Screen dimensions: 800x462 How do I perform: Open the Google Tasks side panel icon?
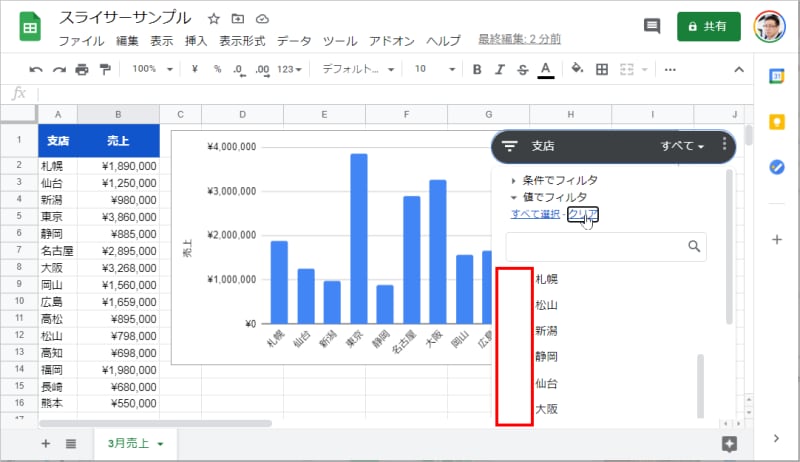pos(777,167)
